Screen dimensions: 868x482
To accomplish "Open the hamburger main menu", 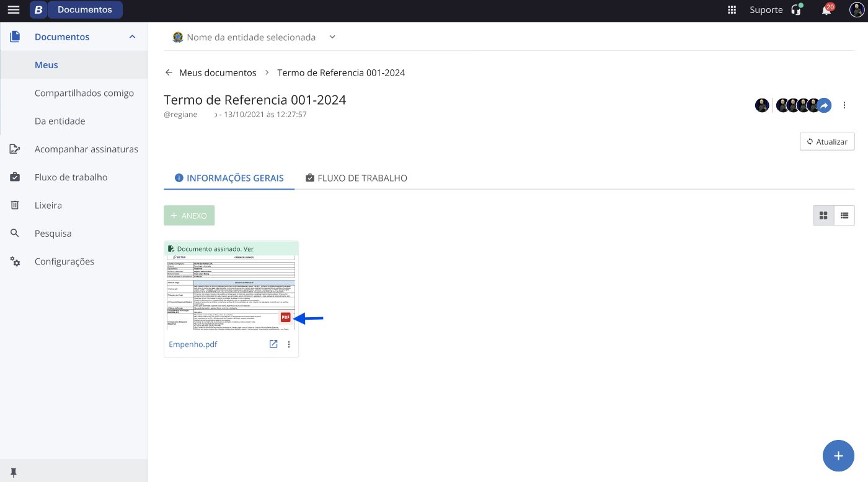I will (x=13, y=10).
